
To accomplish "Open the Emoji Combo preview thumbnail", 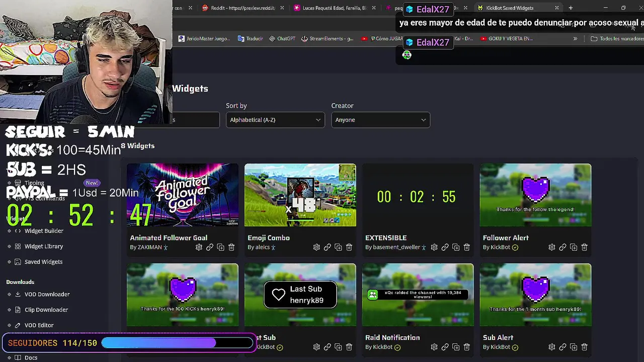I will coord(300,195).
